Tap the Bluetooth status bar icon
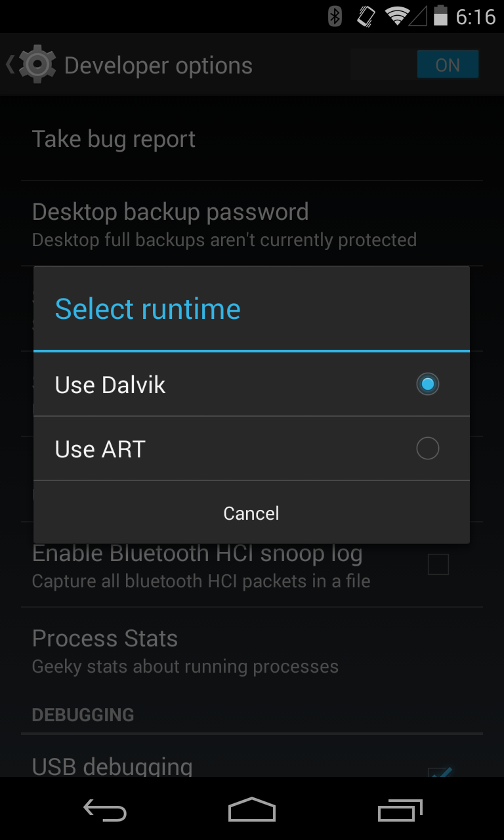This screenshot has height=840, width=504. 335,16
